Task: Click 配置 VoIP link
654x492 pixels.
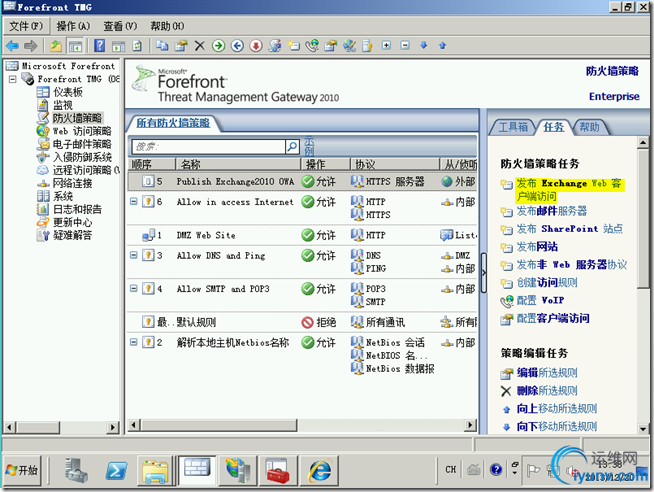Action: pos(541,300)
